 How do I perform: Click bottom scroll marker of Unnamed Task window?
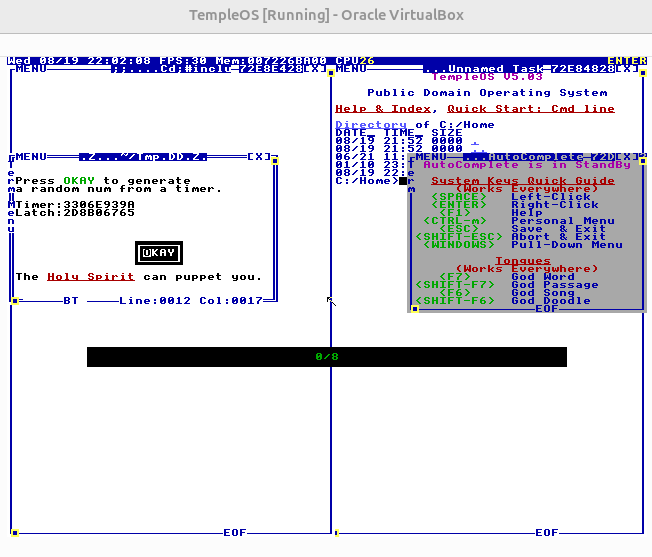point(336,532)
